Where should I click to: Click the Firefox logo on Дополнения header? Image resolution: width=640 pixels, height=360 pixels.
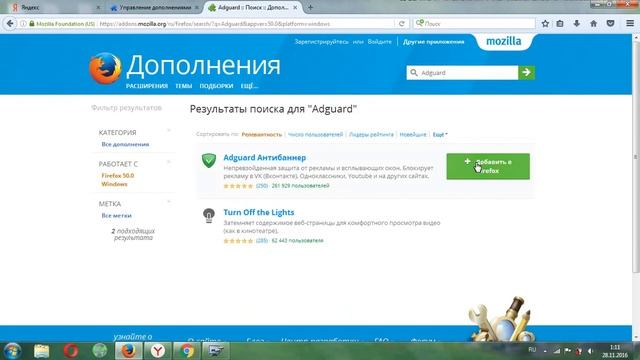[105, 68]
